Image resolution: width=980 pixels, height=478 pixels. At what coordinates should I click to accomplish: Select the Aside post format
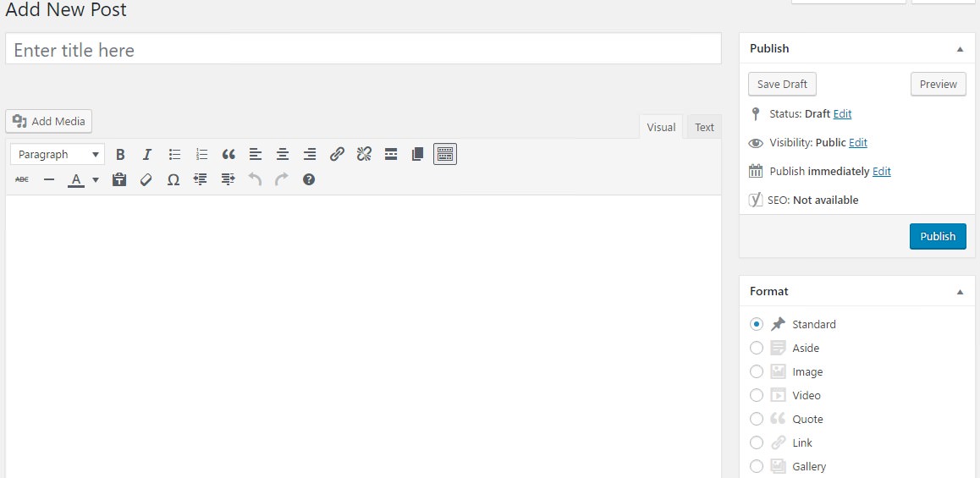pos(757,348)
